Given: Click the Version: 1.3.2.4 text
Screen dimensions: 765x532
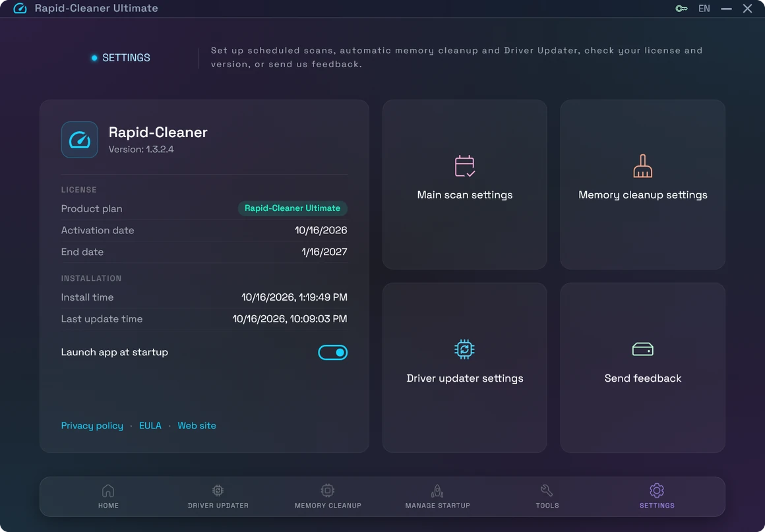Looking at the screenshot, I should click(141, 150).
